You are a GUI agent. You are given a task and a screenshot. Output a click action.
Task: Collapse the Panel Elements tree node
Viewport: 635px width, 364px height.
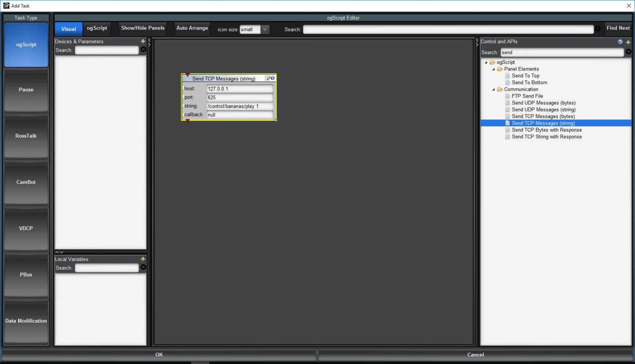click(x=493, y=69)
